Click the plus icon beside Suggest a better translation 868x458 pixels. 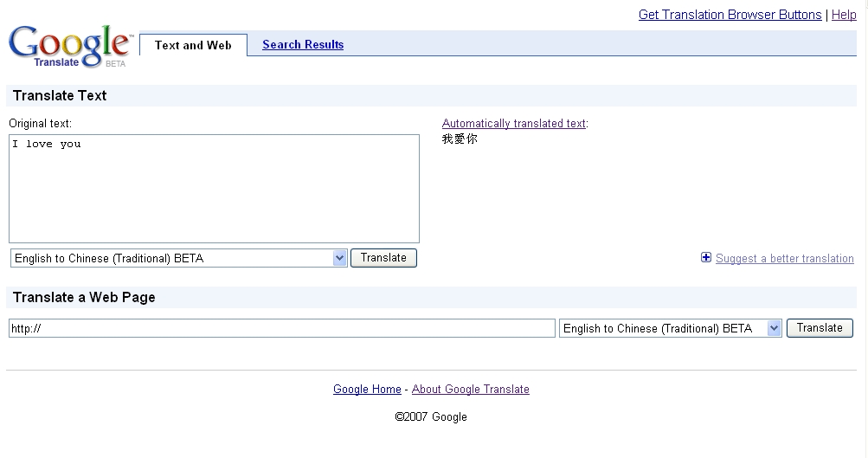point(706,257)
